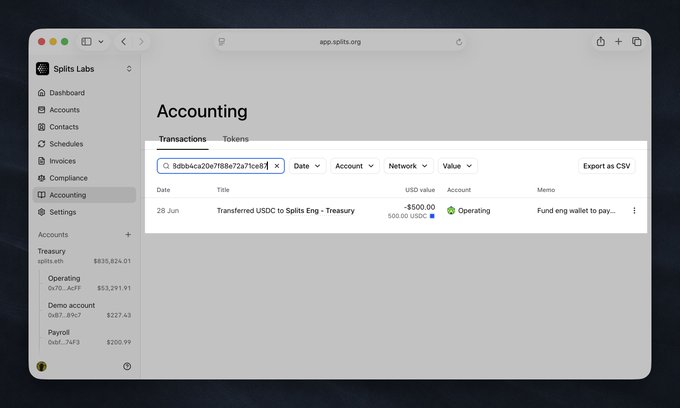Switch to the Tokens tab
Viewport: 680px width, 408px height.
pos(235,139)
